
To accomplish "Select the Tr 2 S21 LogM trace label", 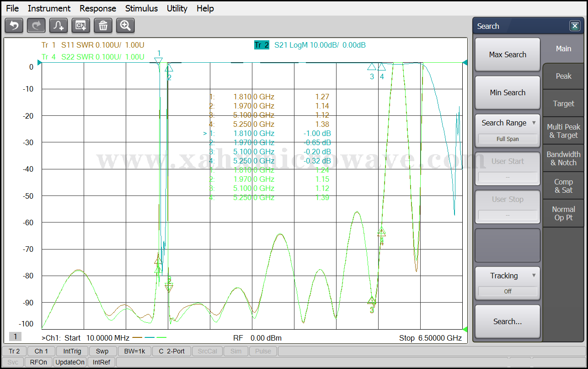I will (310, 45).
